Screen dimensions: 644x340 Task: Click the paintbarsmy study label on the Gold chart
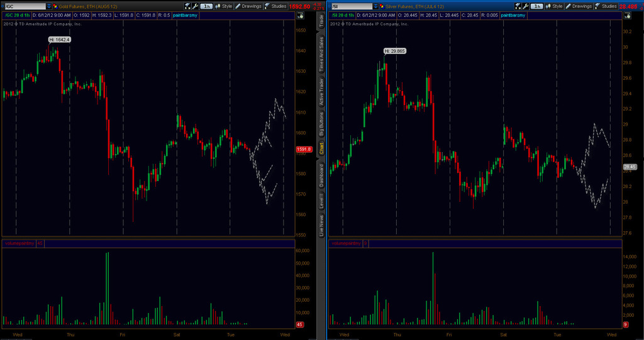coord(185,15)
